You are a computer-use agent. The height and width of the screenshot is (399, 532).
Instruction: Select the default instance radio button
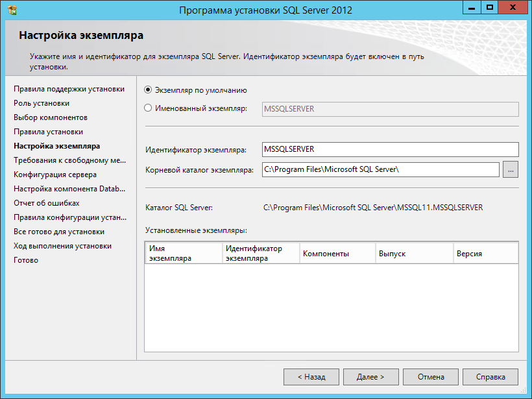click(148, 90)
